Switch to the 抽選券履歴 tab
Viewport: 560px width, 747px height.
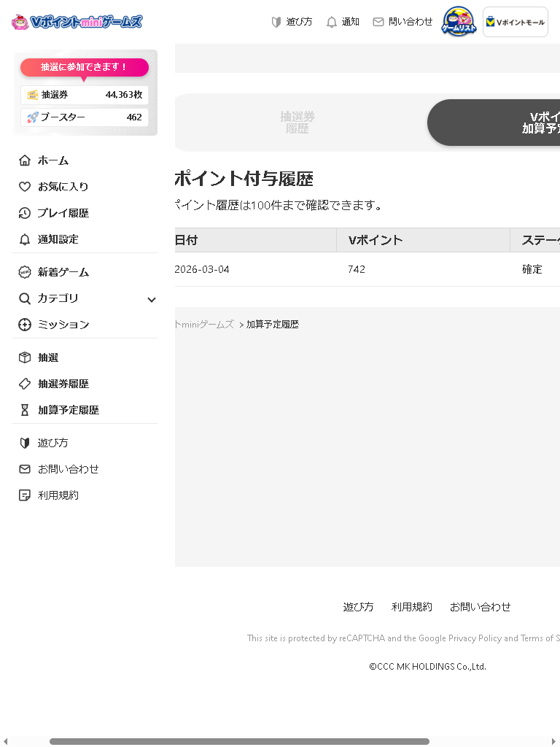297,123
